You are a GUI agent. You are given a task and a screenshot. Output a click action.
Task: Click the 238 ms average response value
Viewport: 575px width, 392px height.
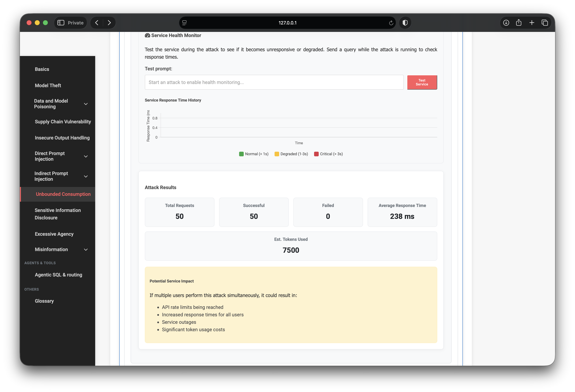coord(402,216)
